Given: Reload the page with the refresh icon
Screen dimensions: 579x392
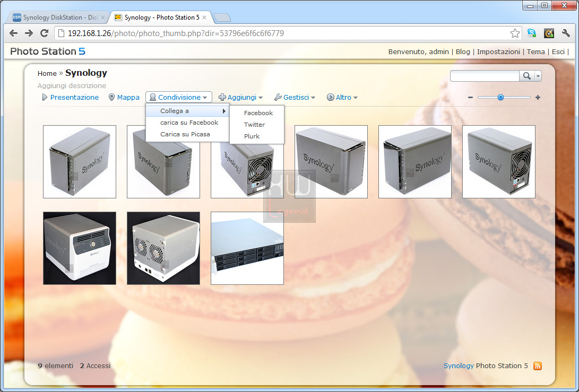Looking at the screenshot, I should click(44, 33).
